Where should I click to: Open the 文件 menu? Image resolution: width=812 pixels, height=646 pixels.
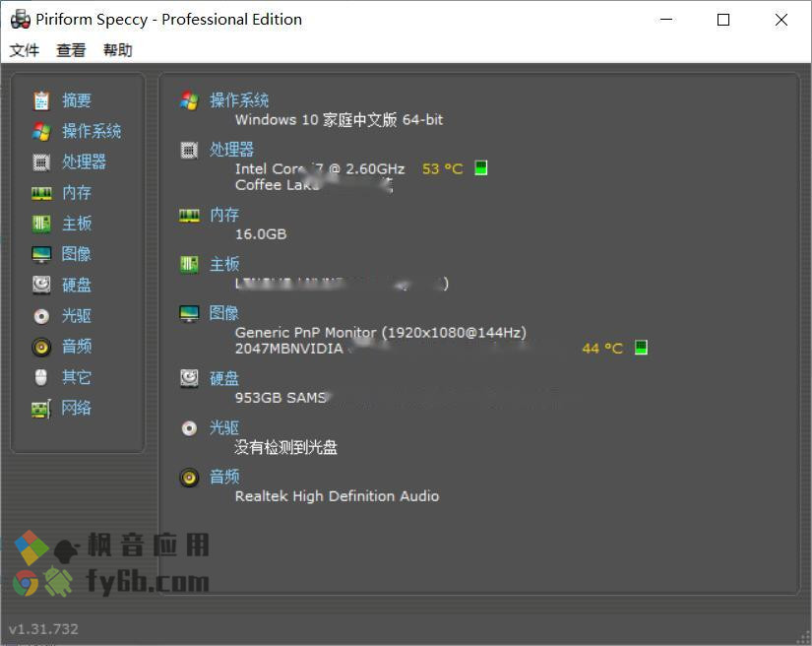[25, 50]
